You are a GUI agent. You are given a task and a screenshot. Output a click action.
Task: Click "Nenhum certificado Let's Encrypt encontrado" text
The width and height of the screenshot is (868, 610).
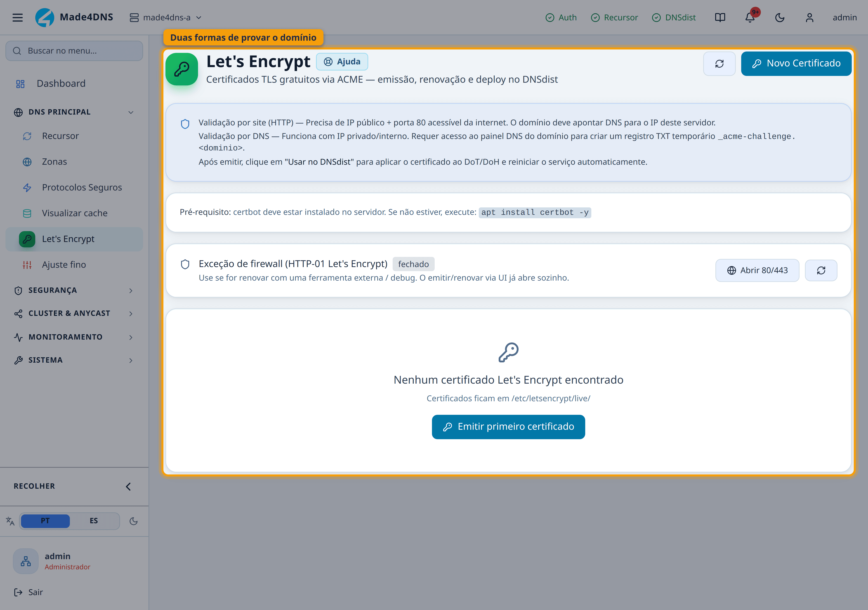point(508,380)
